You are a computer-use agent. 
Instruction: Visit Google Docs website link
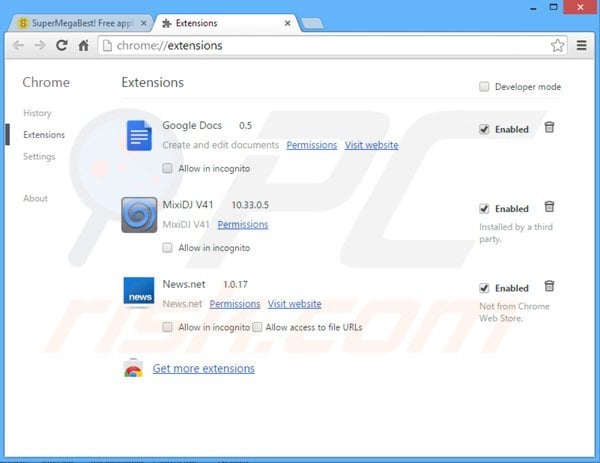coord(372,145)
